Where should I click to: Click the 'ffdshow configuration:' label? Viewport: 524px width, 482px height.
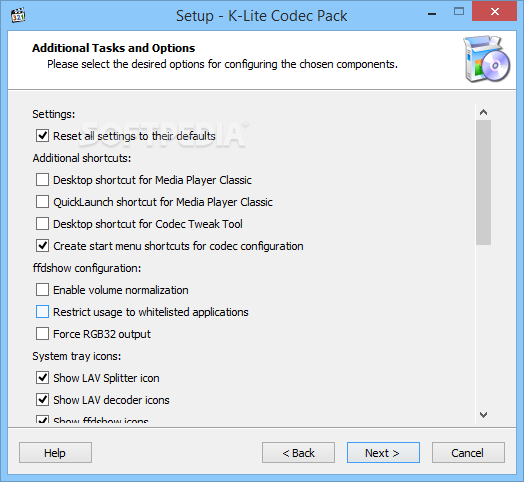point(87,268)
